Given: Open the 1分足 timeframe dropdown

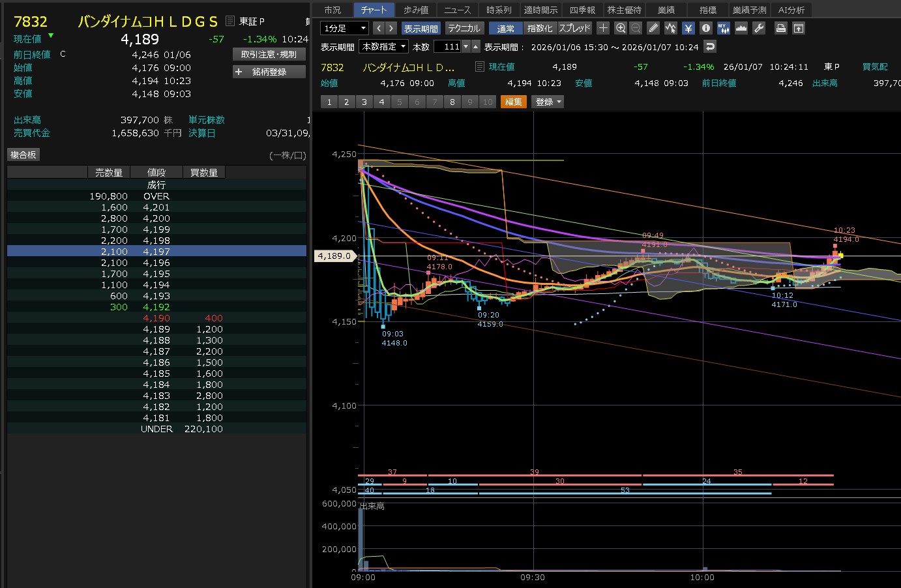Looking at the screenshot, I should click(x=344, y=28).
